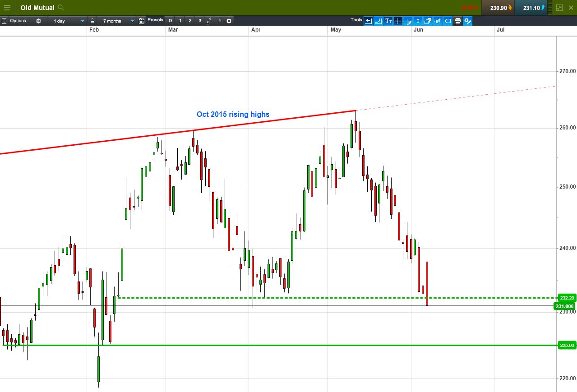Select greyed-out preset 5
The width and height of the screenshot is (577, 392).
220,21
